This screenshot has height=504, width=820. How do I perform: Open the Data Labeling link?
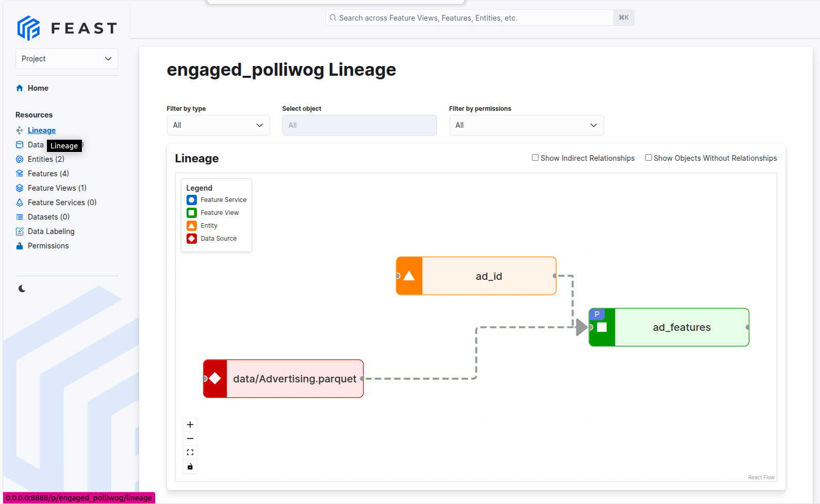pos(51,231)
